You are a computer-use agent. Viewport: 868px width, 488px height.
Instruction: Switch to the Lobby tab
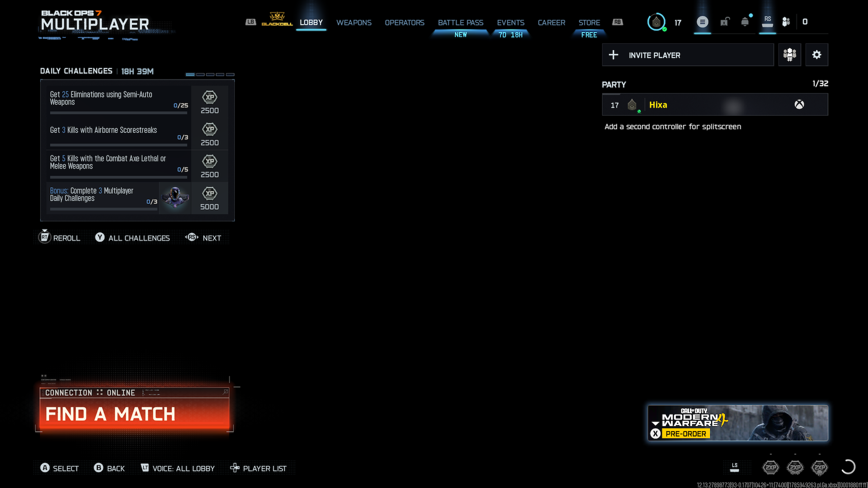[x=311, y=23]
